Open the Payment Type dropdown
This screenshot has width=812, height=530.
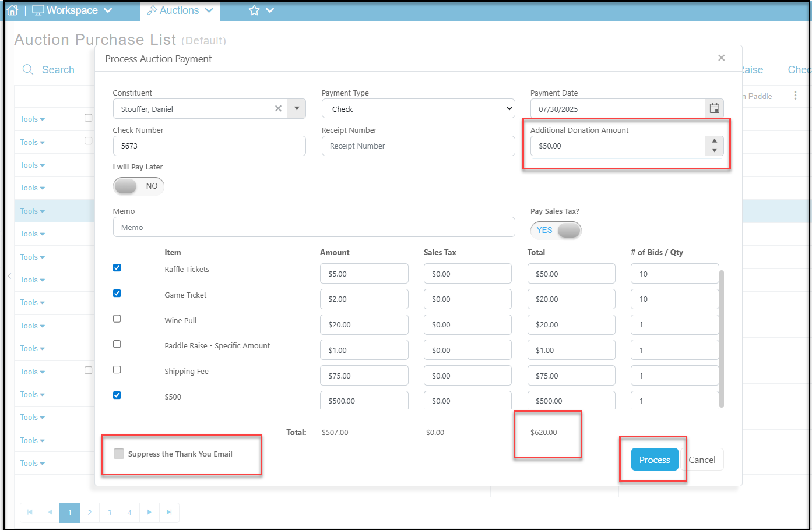419,109
